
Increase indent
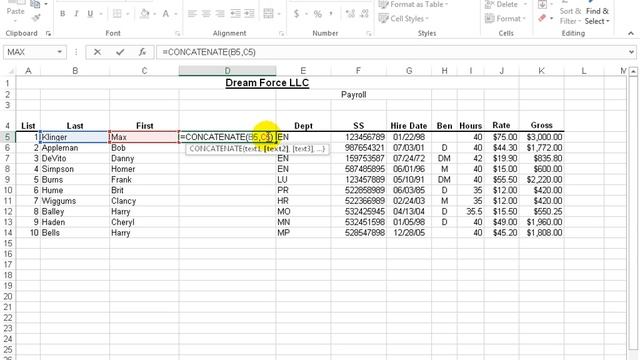click(x=249, y=14)
